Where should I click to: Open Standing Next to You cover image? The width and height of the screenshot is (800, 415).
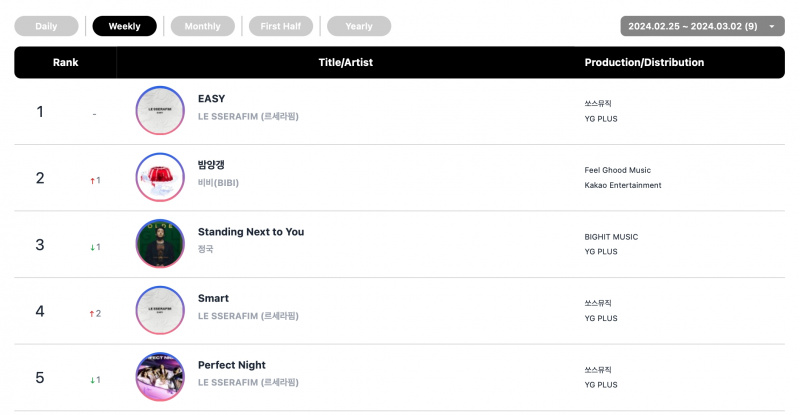pos(160,244)
